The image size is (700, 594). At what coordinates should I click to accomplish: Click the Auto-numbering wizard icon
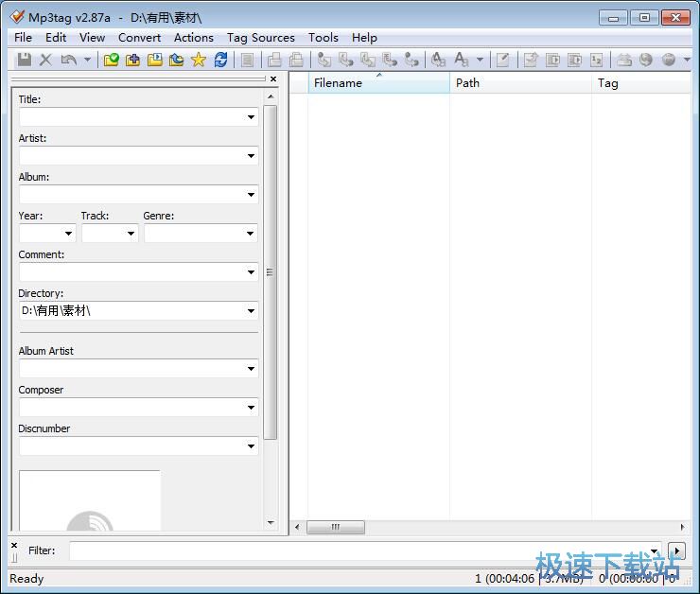[597, 60]
